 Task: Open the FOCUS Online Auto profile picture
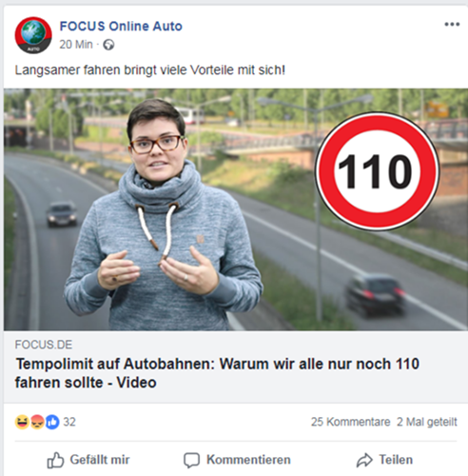click(x=33, y=35)
